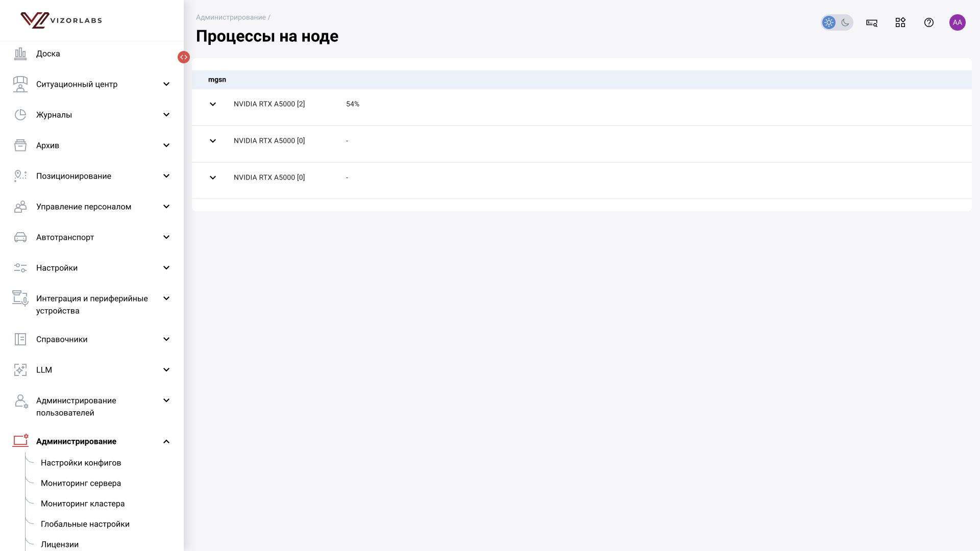Click the Администрирование breadcrumb link
Screen dimensions: 980x551
[x=231, y=17]
